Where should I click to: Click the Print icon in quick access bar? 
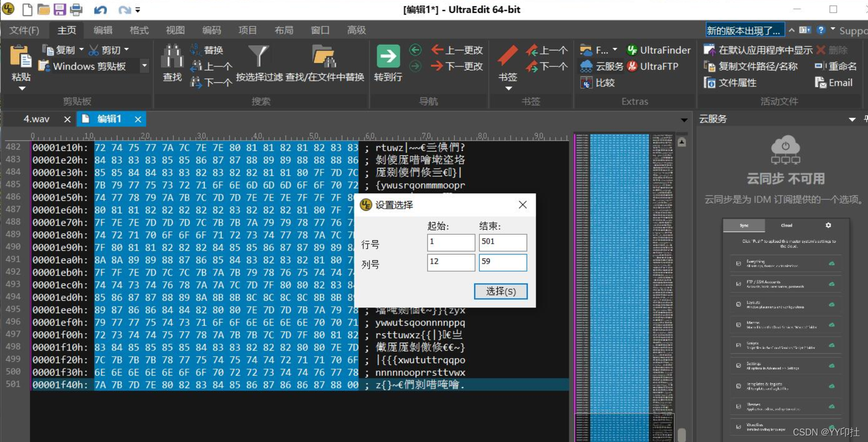76,9
